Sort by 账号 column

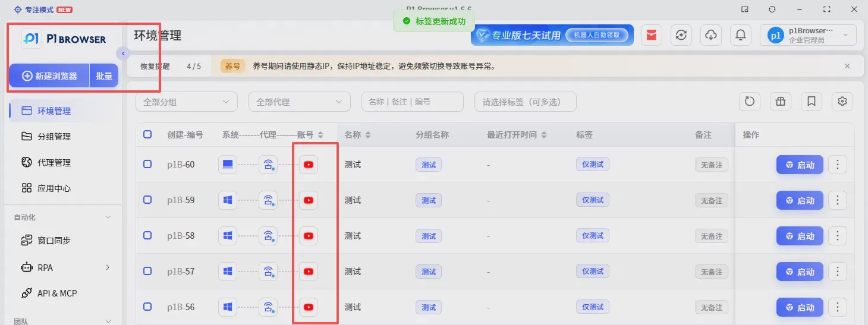[x=320, y=135]
